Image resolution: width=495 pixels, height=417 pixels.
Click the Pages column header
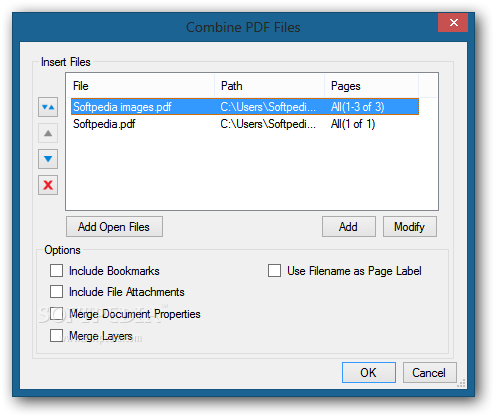(371, 86)
